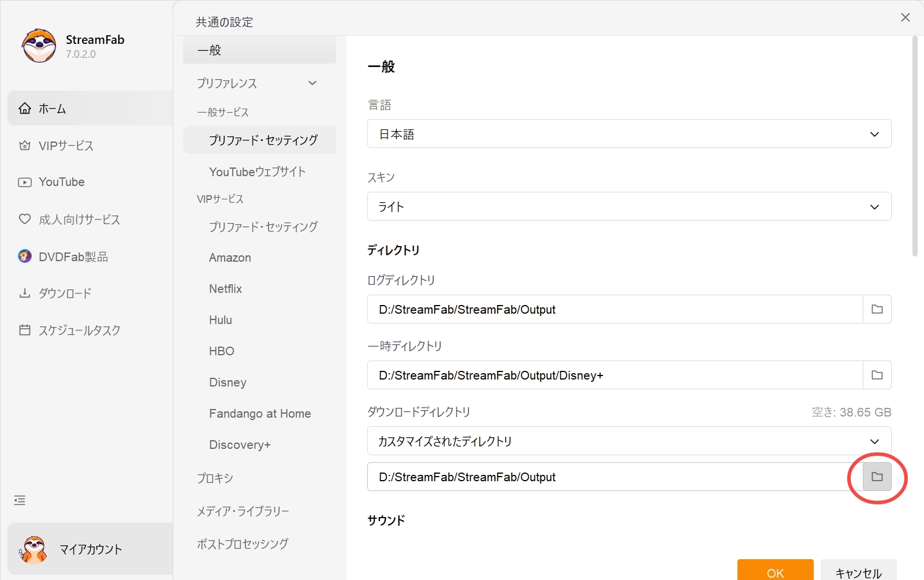The image size is (924, 580).
Task: Select プリファード・セッティング under 一般サービス
Action: coord(259,140)
